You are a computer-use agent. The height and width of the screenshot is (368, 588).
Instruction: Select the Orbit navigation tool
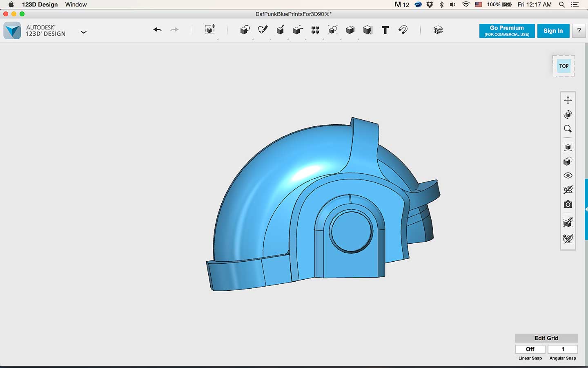tap(568, 114)
